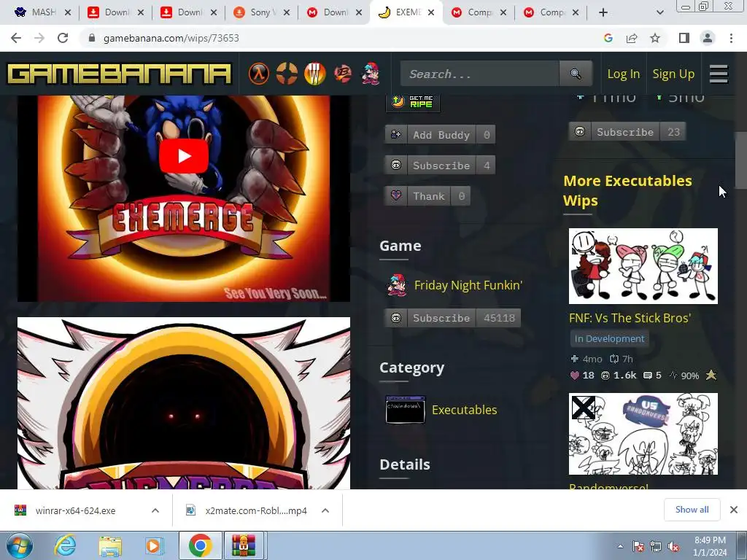The image size is (747, 560).
Task: Show hidden system tray icons
Action: [x=620, y=547]
